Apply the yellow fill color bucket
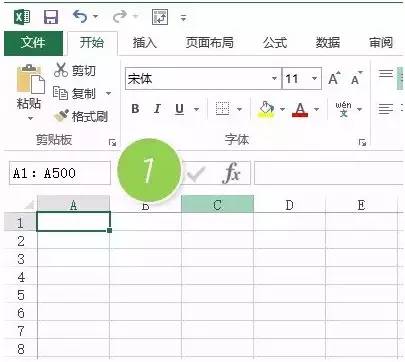405x362 pixels. coord(266,109)
